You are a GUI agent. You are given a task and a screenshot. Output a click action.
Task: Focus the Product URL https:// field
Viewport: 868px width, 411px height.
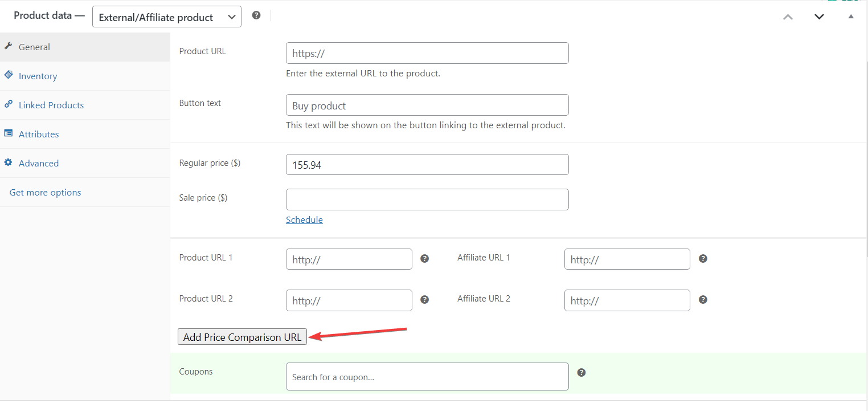pyautogui.click(x=427, y=53)
